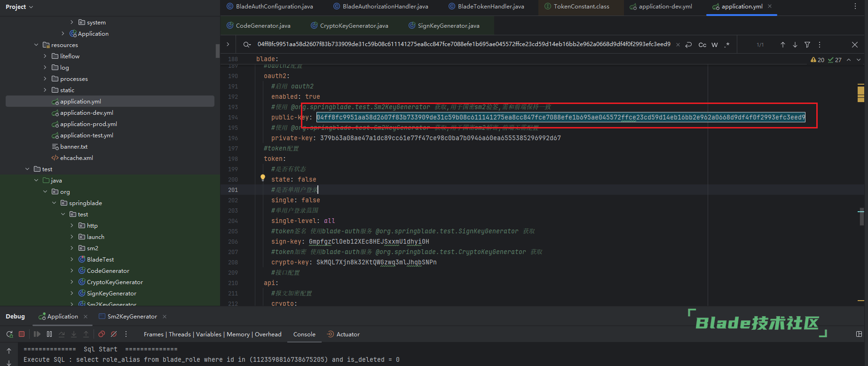The height and width of the screenshot is (366, 868).
Task: Open the 20 warnings inspection widget
Action: (x=817, y=60)
